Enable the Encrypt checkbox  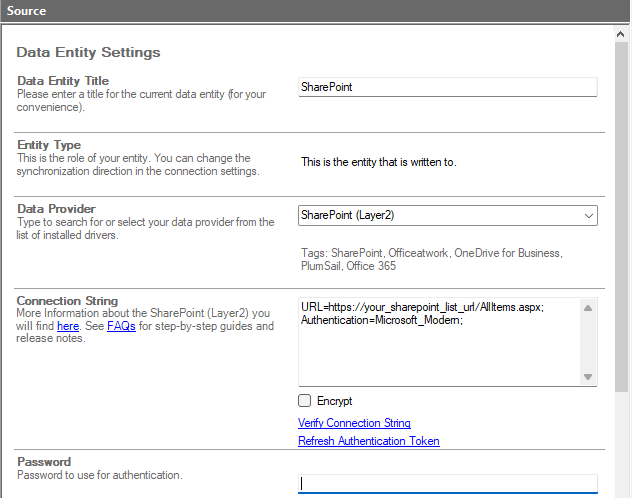[x=305, y=400]
